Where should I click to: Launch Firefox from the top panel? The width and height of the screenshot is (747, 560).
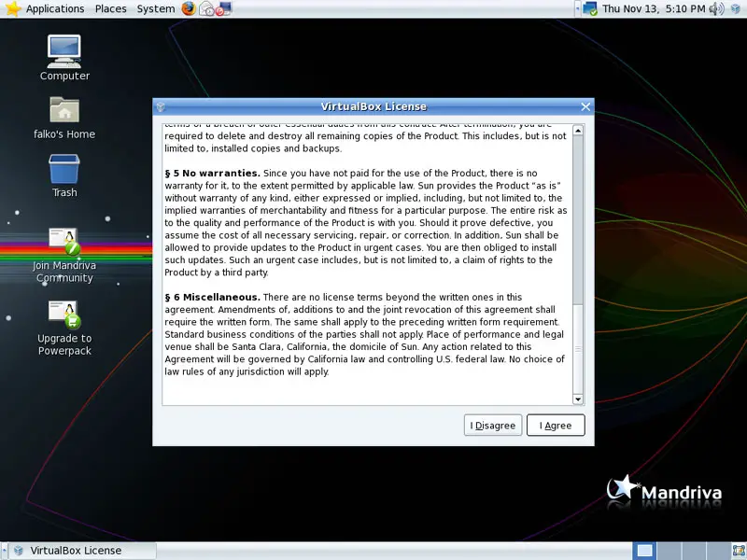click(x=189, y=8)
